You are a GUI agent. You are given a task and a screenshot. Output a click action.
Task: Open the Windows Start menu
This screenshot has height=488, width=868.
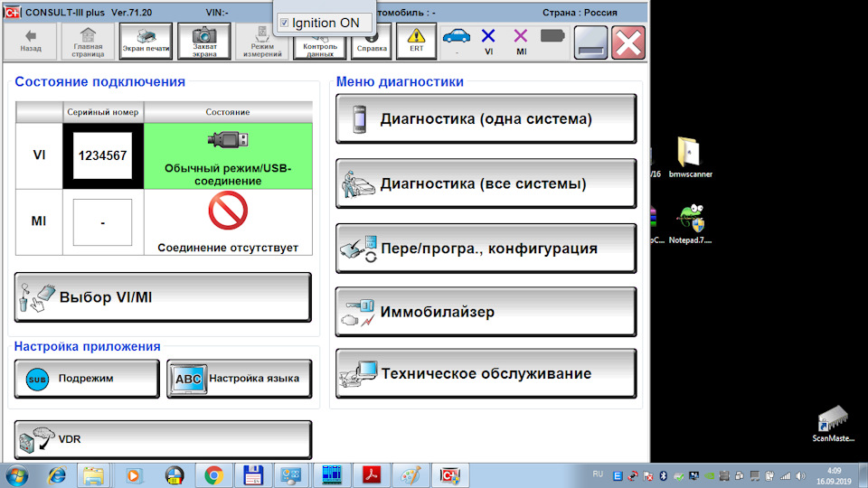coord(16,476)
